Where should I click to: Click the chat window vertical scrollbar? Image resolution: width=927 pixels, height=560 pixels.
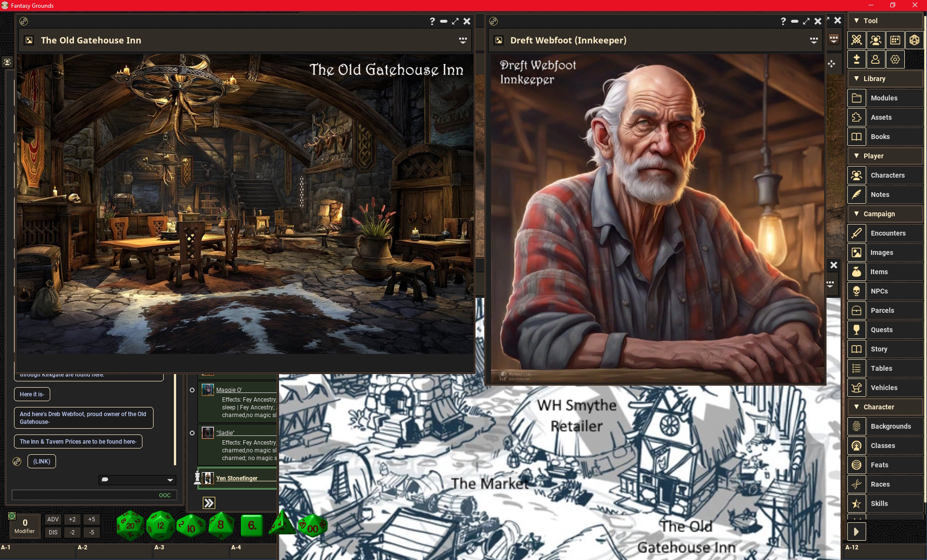pos(175,419)
